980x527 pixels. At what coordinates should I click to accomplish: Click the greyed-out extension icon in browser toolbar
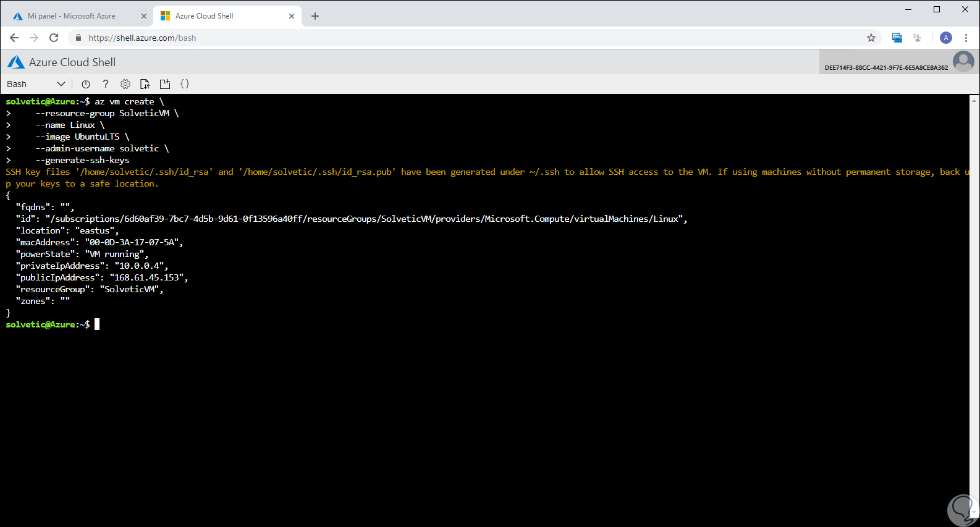coord(918,38)
